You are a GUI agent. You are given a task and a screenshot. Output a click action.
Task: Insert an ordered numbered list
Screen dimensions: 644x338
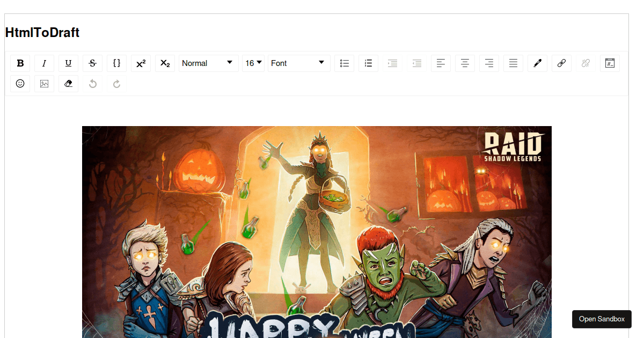[x=369, y=63]
